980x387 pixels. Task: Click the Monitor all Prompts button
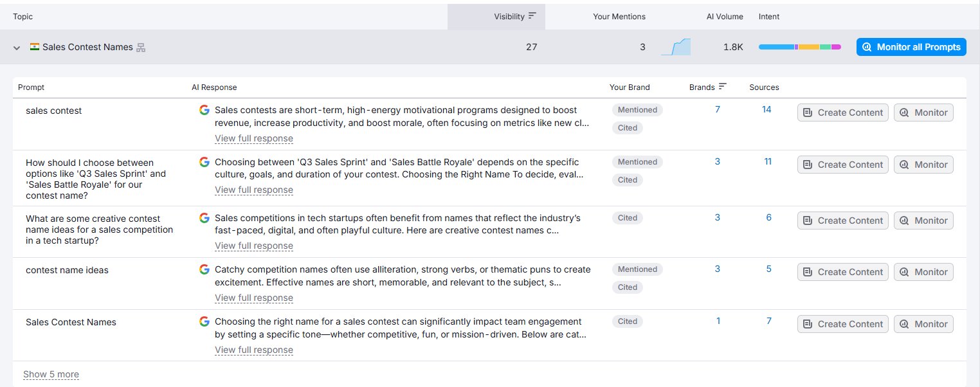click(x=911, y=46)
